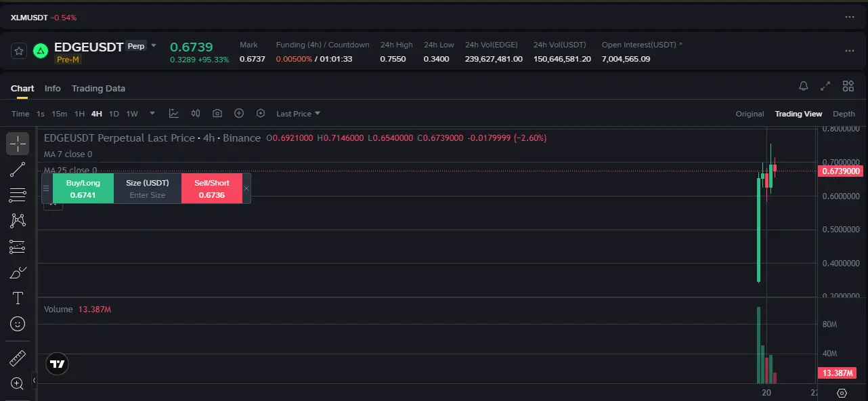
Task: Select the text annotation tool
Action: 18,298
